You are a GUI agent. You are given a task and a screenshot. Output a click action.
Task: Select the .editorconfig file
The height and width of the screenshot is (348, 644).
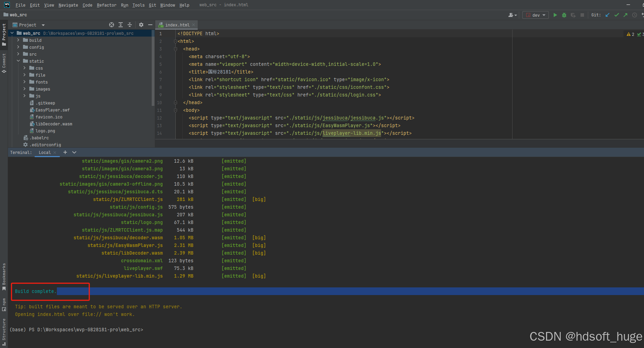(x=45, y=145)
